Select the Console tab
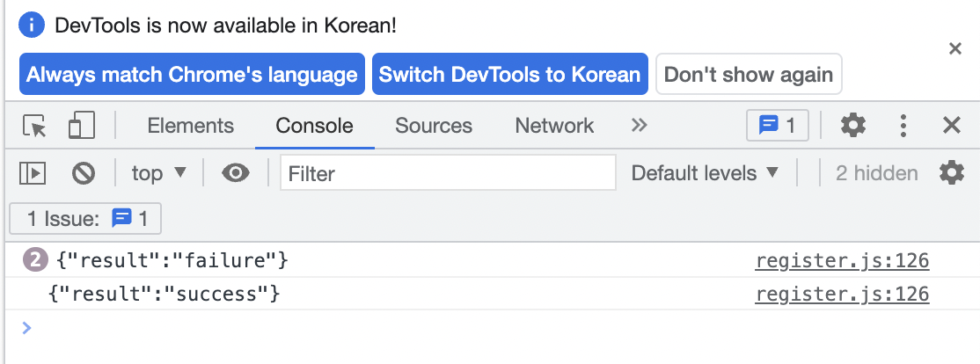The height and width of the screenshot is (364, 980). point(314,126)
